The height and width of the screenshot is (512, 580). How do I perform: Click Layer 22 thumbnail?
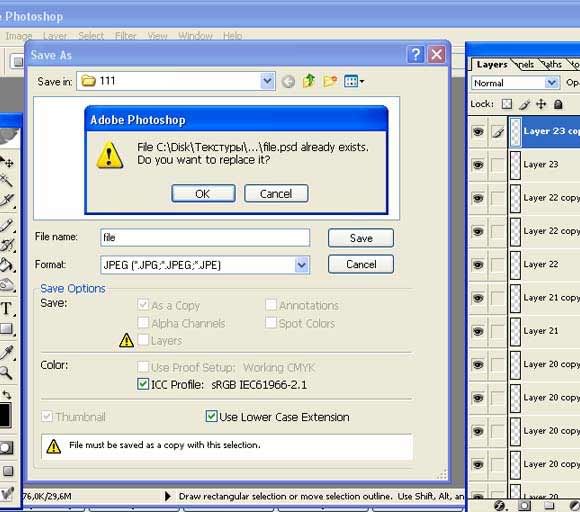pyautogui.click(x=515, y=265)
